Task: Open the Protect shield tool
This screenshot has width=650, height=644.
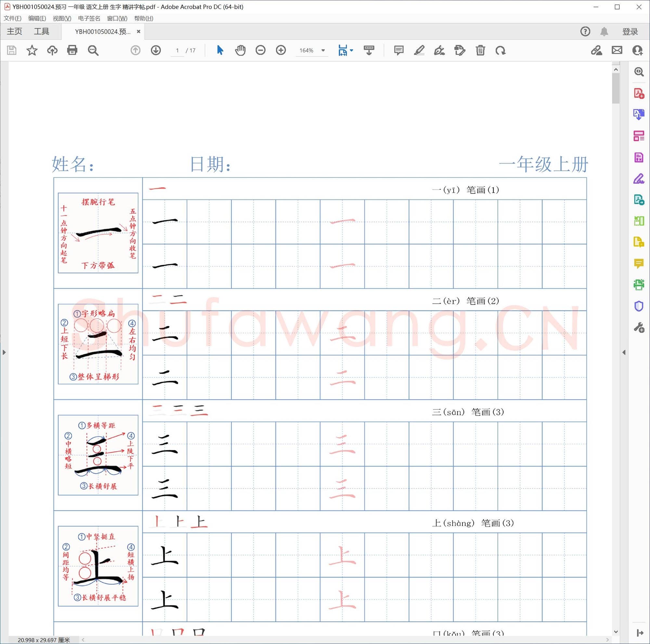Action: [639, 306]
